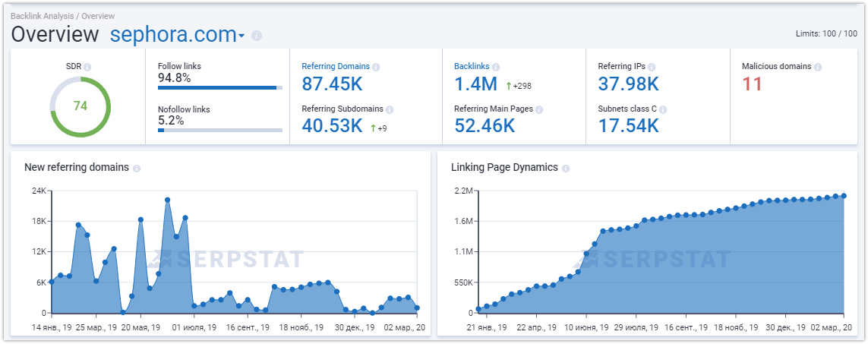868x344 pixels.
Task: Click the New referring domains info icon
Action: pyautogui.click(x=137, y=168)
